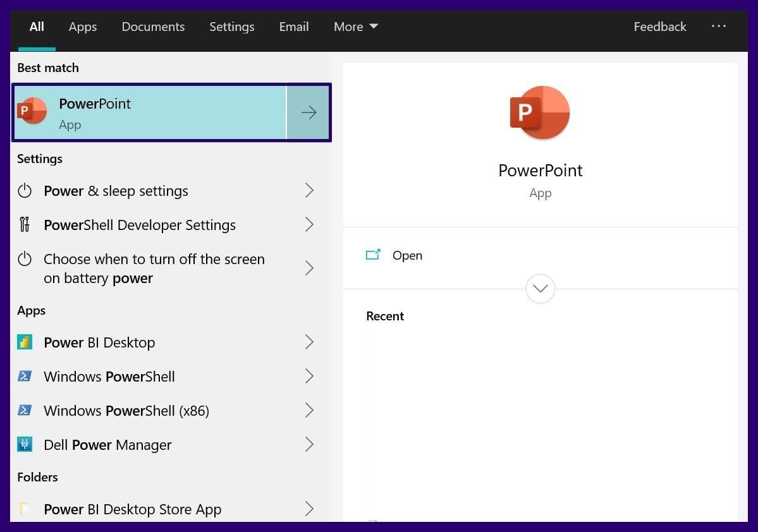Expand Power BI Desktop chevron
Image resolution: width=758 pixels, height=532 pixels.
click(309, 342)
